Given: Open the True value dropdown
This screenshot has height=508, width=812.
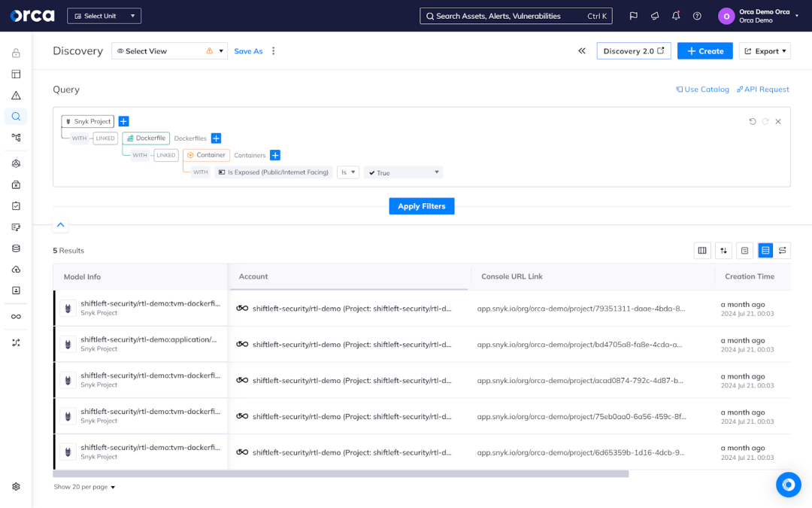Looking at the screenshot, I should (404, 172).
